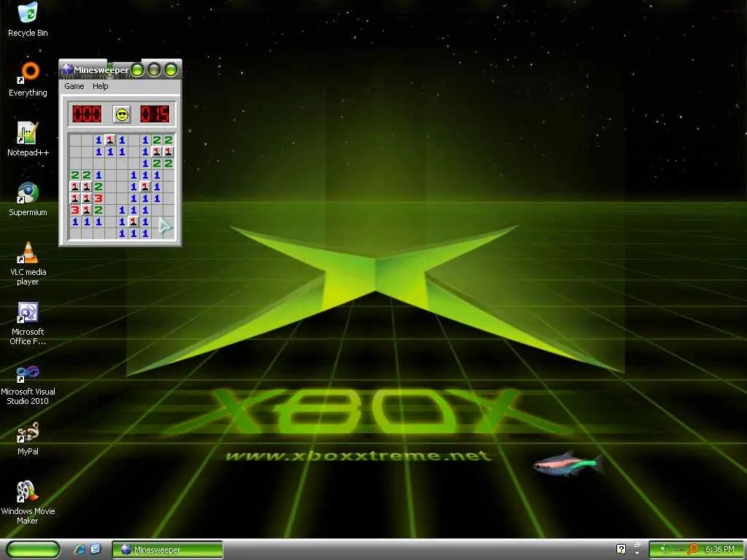Screen dimensions: 747x560
Task: Select the Notepad++ desktop shortcut
Action: (28, 139)
